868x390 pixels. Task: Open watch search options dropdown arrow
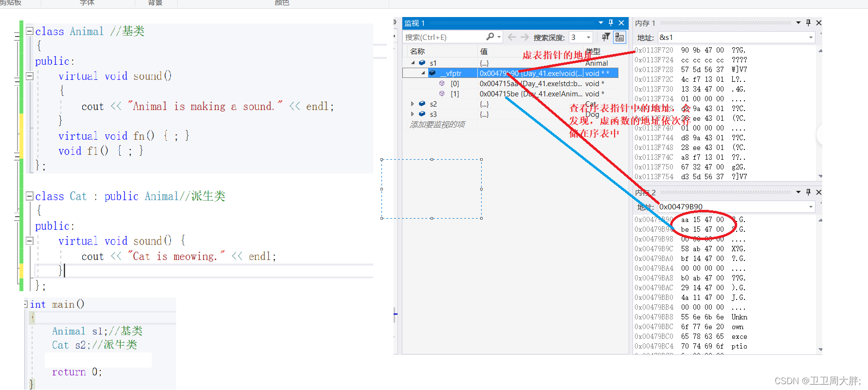click(499, 37)
